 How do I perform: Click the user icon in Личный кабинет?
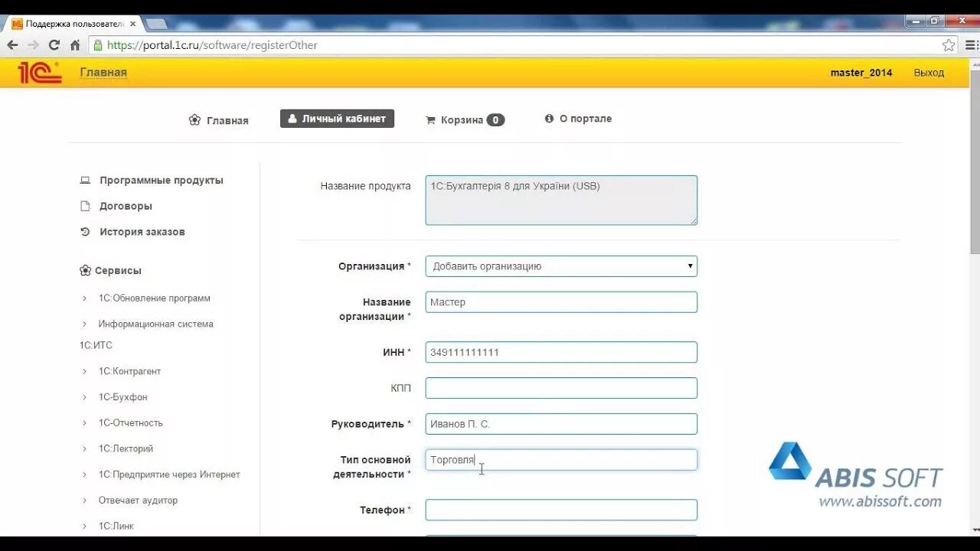coord(292,119)
